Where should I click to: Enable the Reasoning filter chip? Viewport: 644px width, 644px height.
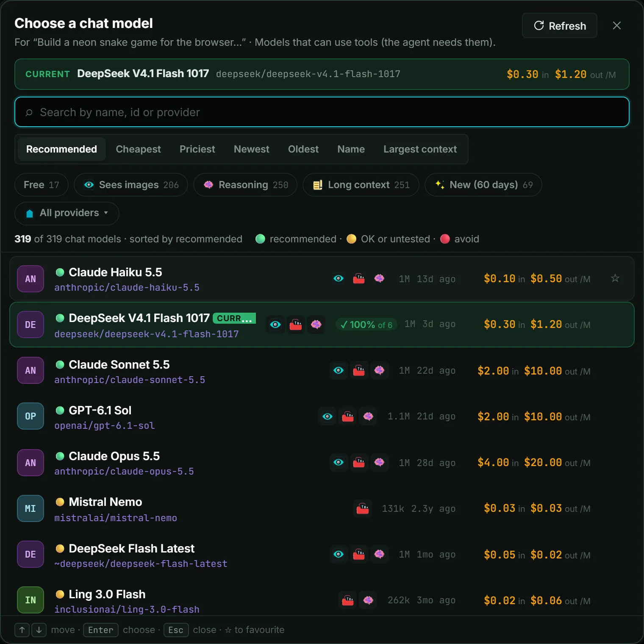(x=245, y=185)
